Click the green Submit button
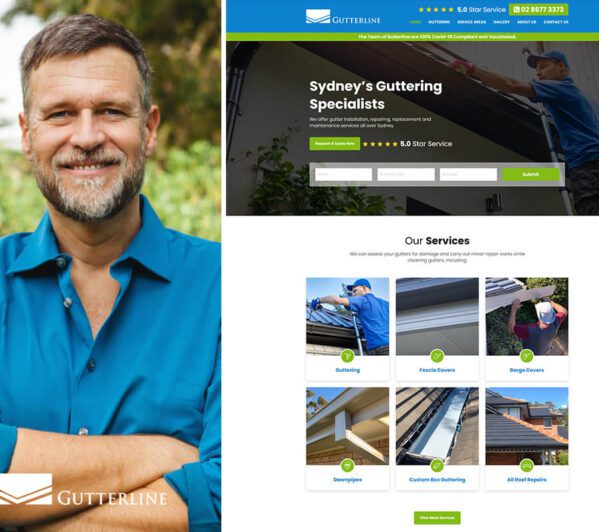This screenshot has height=532, width=599. tap(531, 174)
